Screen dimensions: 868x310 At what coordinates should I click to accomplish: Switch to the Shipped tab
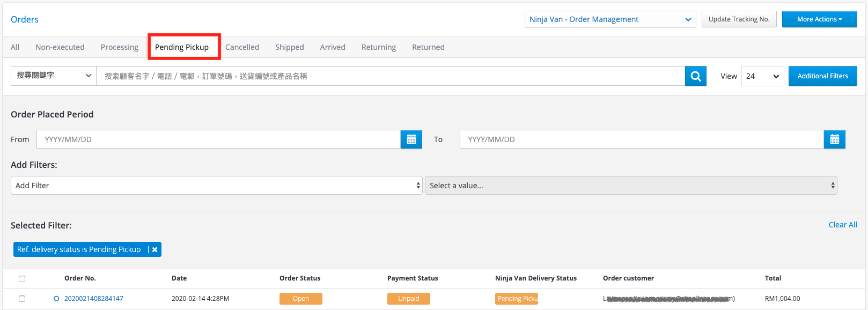pos(290,47)
